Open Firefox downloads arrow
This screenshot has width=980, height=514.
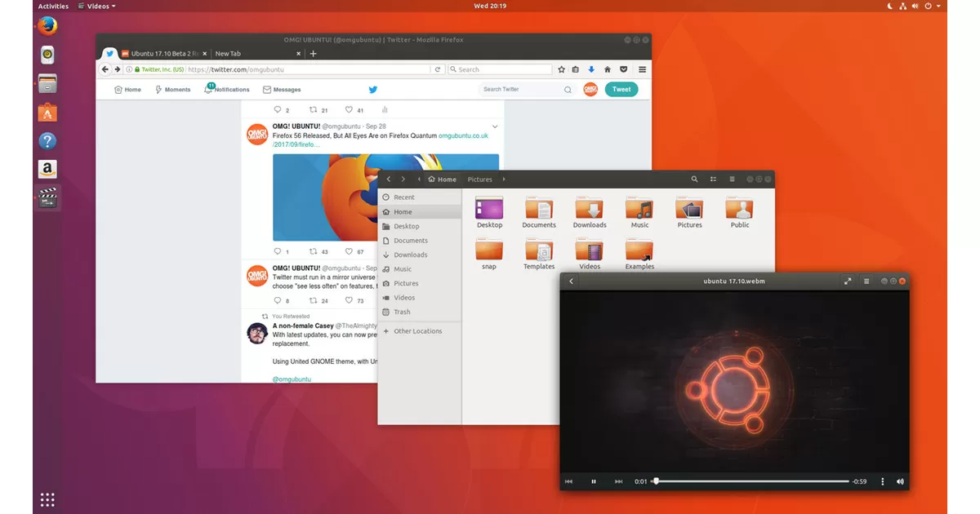[591, 69]
